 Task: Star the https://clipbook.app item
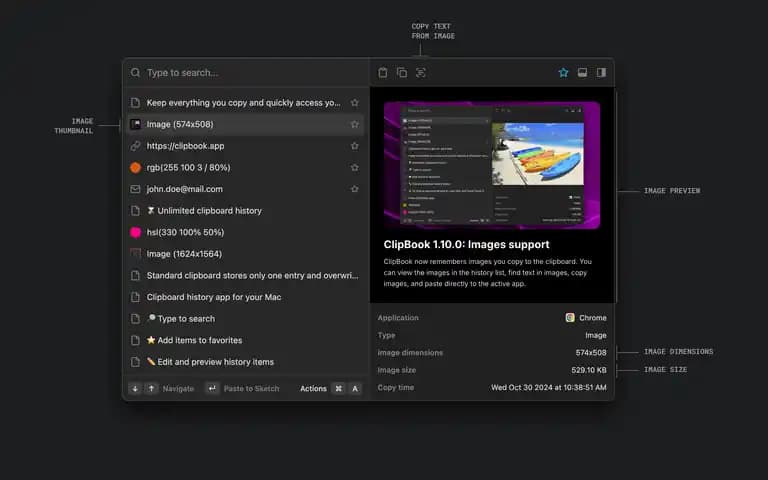355,145
